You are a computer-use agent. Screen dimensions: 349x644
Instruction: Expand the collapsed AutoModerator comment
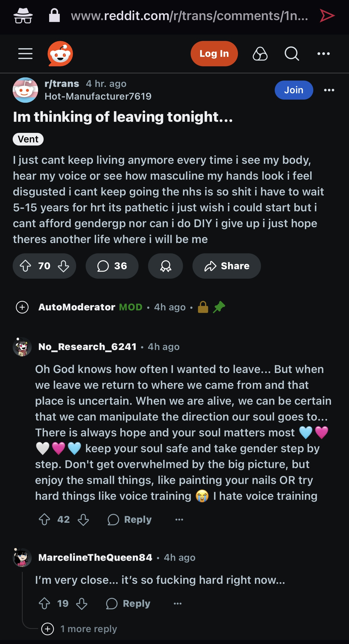(x=22, y=307)
